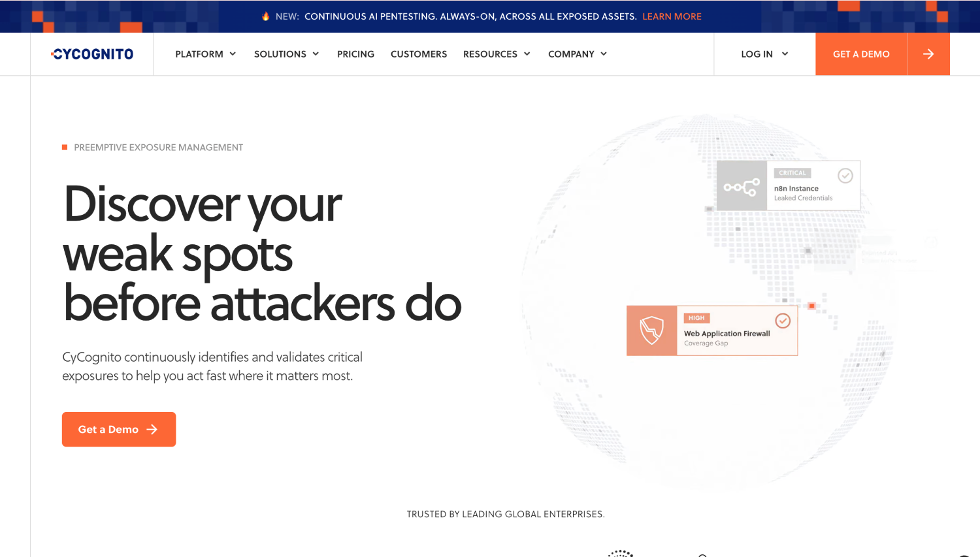The height and width of the screenshot is (557, 980).
Task: Click the Coverage Gap label
Action: click(x=706, y=343)
